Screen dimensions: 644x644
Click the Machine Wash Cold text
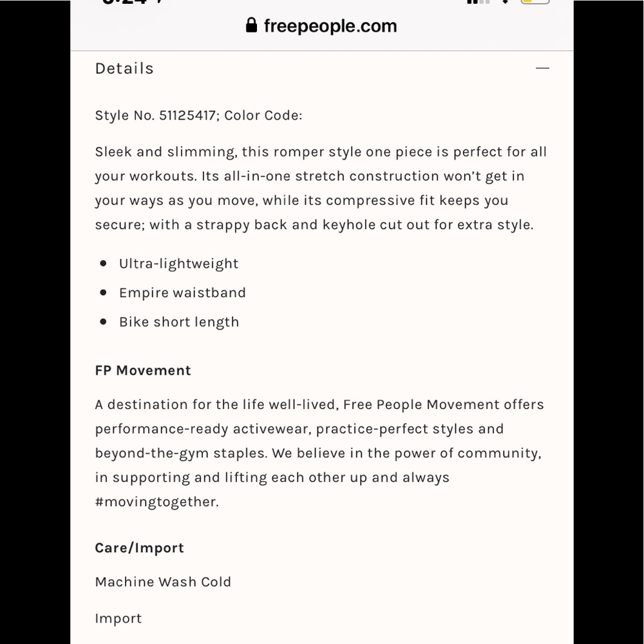point(163,582)
